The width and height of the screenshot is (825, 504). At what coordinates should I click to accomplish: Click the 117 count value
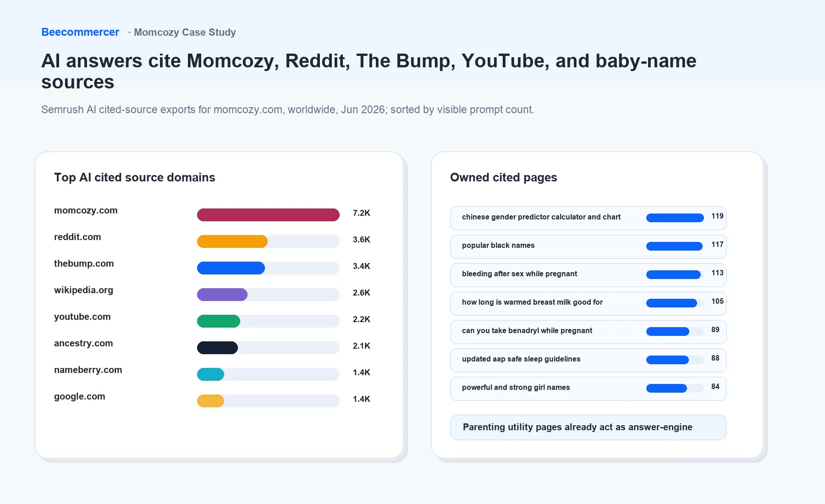click(x=717, y=245)
